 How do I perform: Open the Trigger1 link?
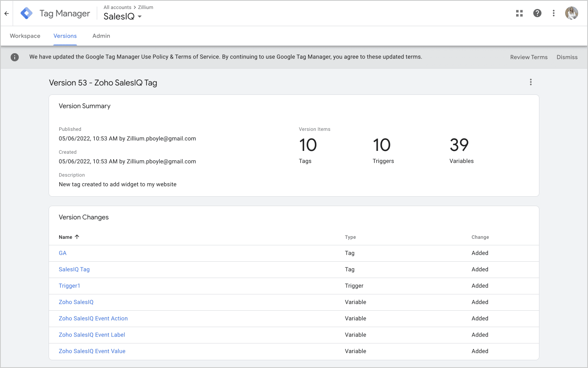click(x=69, y=286)
